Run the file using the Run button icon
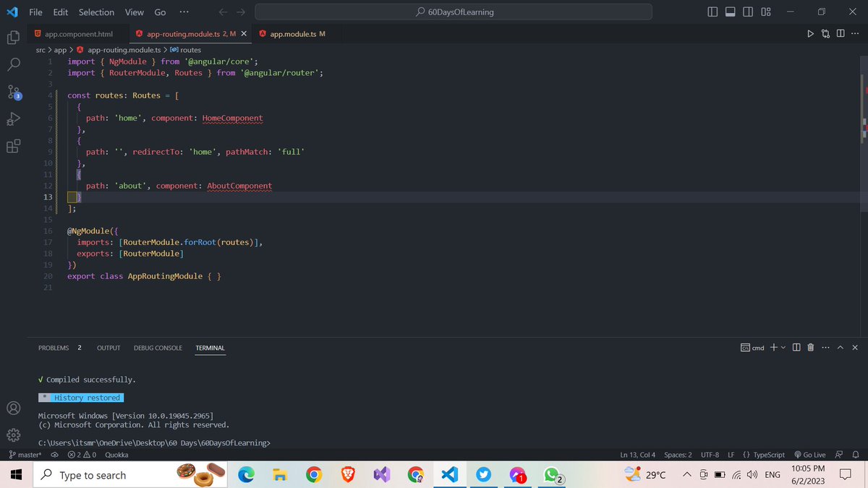This screenshot has height=488, width=868. pos(810,33)
